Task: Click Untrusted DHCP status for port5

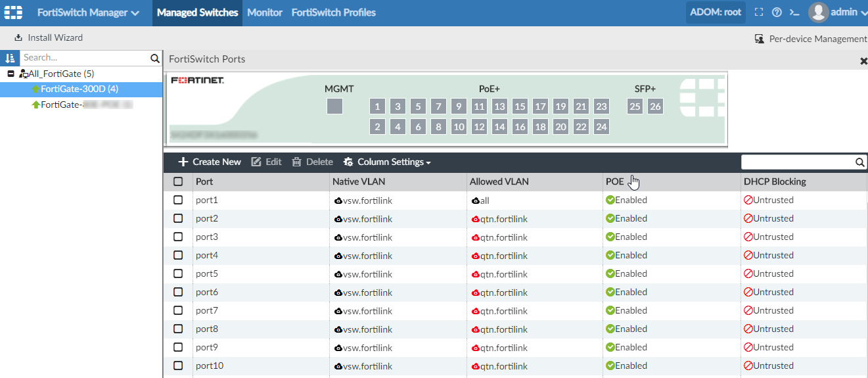Action: click(x=769, y=273)
